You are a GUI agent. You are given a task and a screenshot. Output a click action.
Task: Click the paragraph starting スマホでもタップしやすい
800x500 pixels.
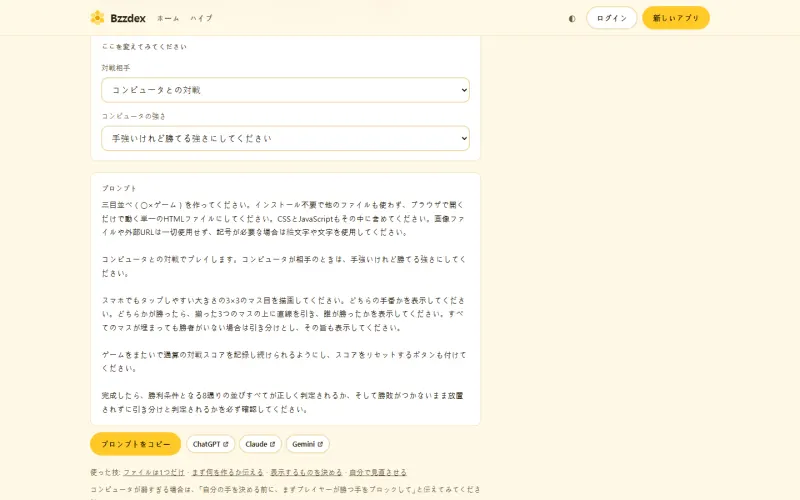pos(283,314)
